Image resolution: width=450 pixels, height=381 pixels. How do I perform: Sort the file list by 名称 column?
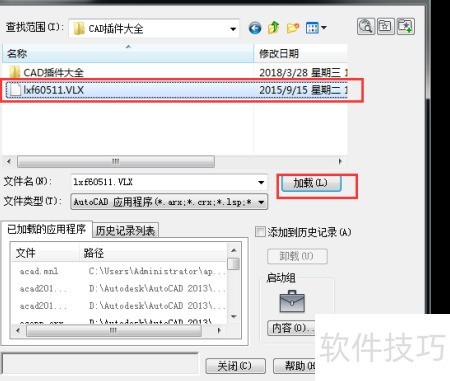(x=128, y=53)
